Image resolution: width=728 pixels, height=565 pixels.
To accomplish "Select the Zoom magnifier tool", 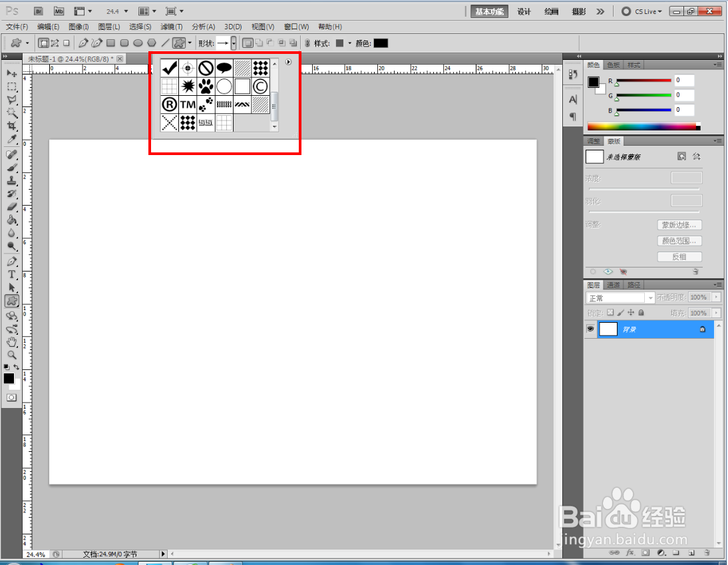I will [11, 355].
